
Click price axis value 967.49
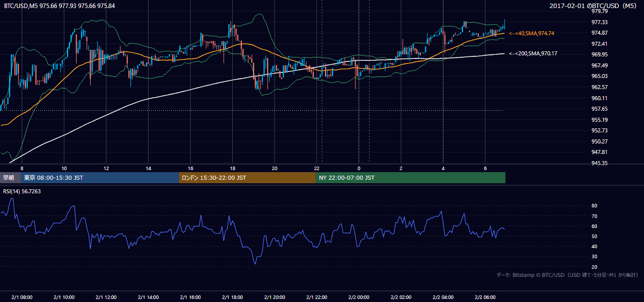tap(599, 65)
